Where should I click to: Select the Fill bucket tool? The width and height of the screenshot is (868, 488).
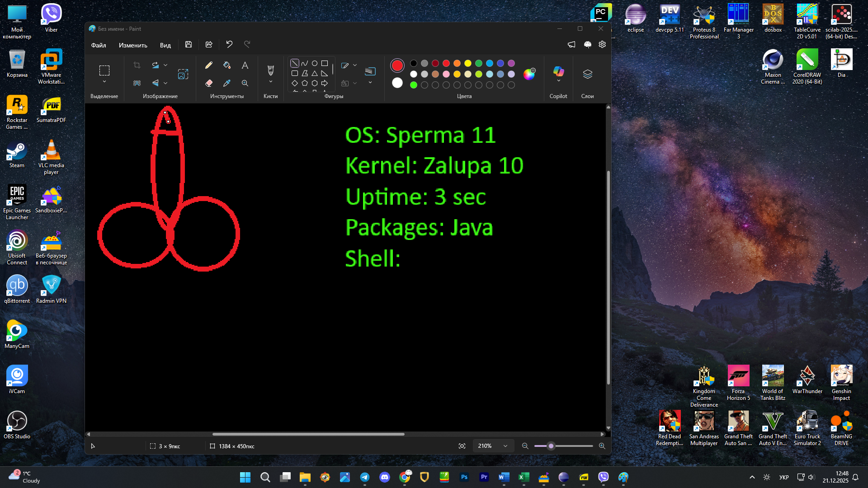(227, 65)
